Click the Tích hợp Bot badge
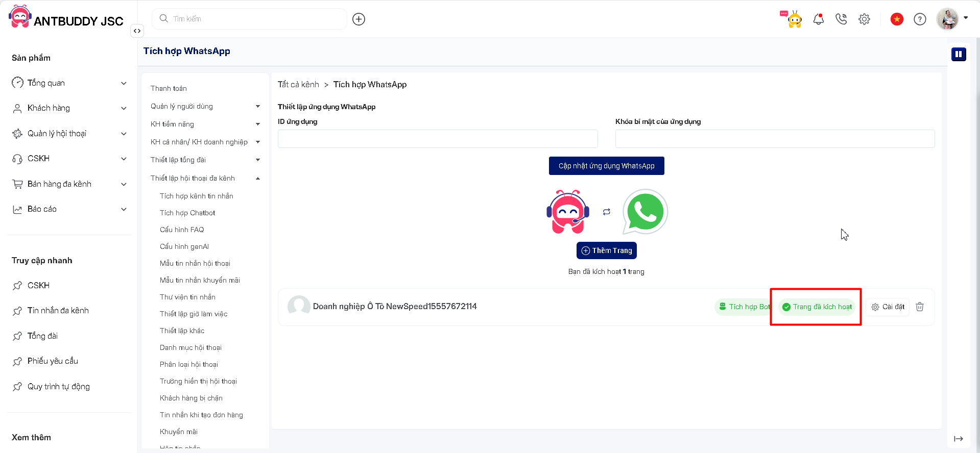Viewport: 980px width, 453px height. [x=744, y=307]
